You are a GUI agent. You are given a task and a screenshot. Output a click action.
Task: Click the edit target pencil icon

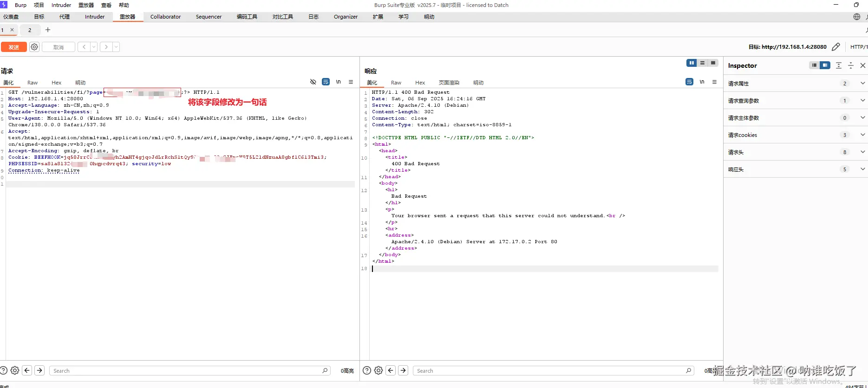click(x=835, y=47)
